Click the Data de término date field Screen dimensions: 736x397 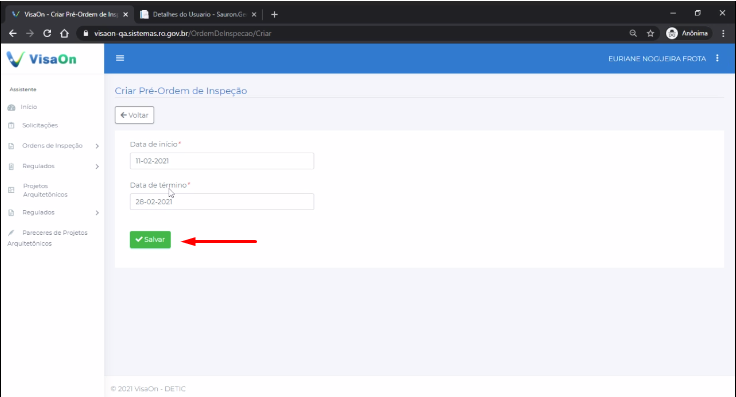point(222,201)
